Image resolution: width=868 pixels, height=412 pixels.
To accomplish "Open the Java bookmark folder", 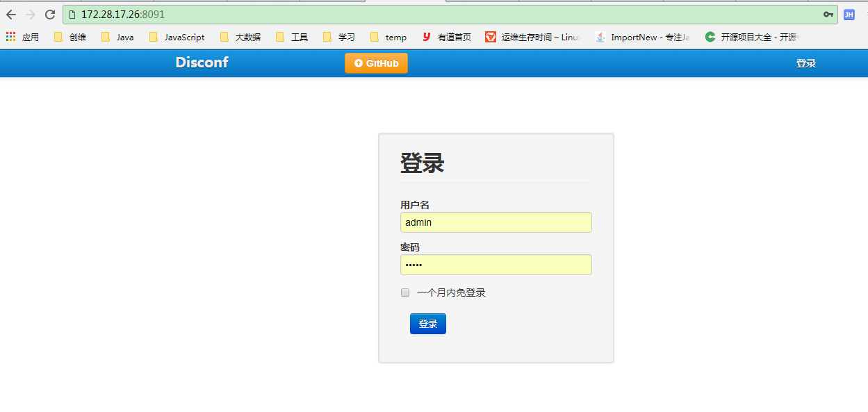I will coord(117,38).
